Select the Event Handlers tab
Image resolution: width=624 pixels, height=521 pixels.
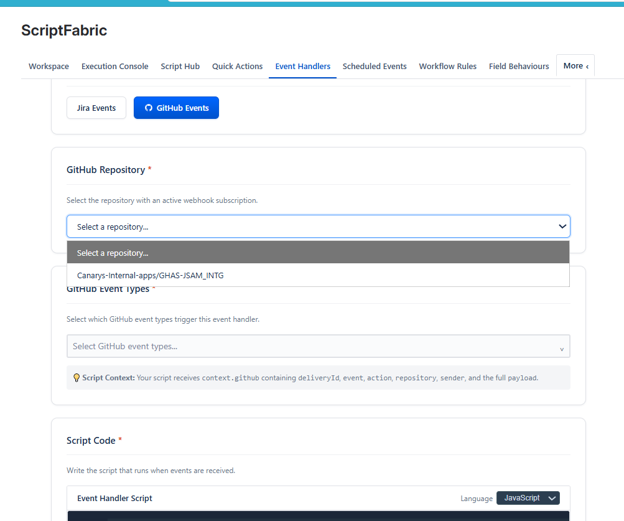point(302,66)
